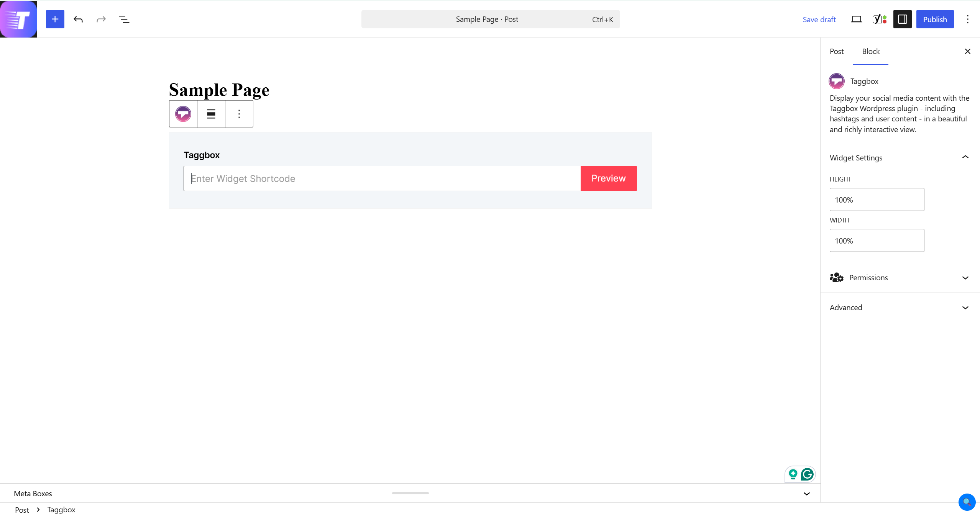
Task: Undo the last change
Action: 78,19
